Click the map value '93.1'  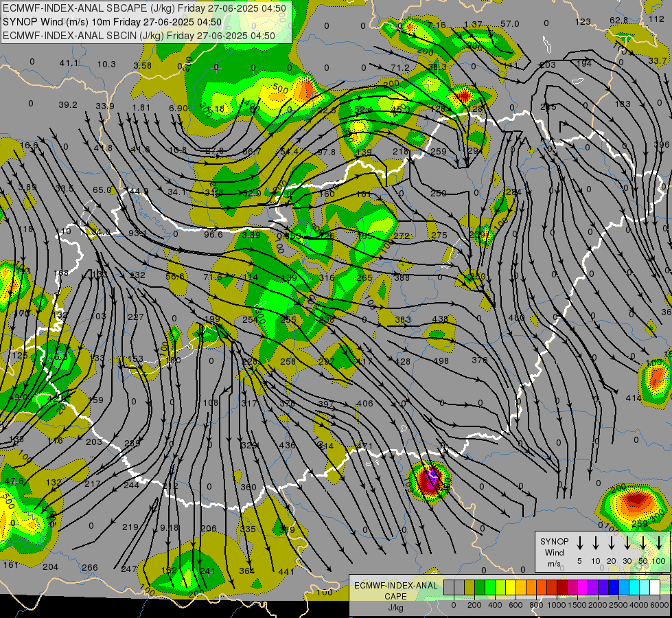coord(137,233)
